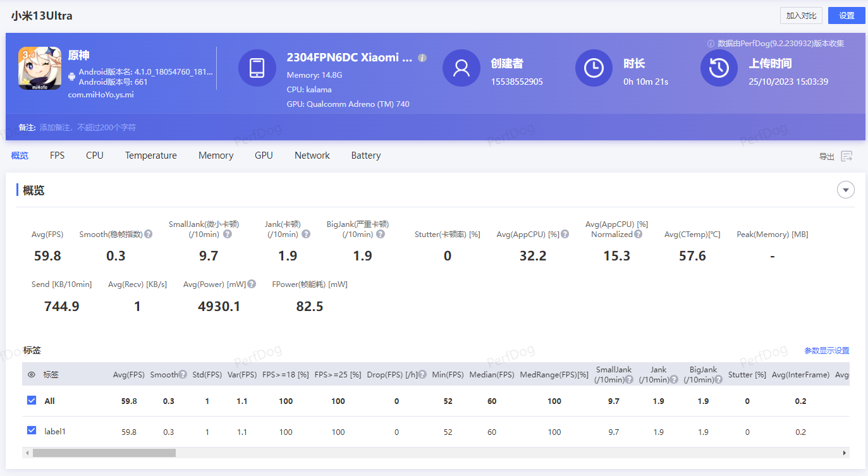Open help icon beside Normalized

(x=639, y=234)
